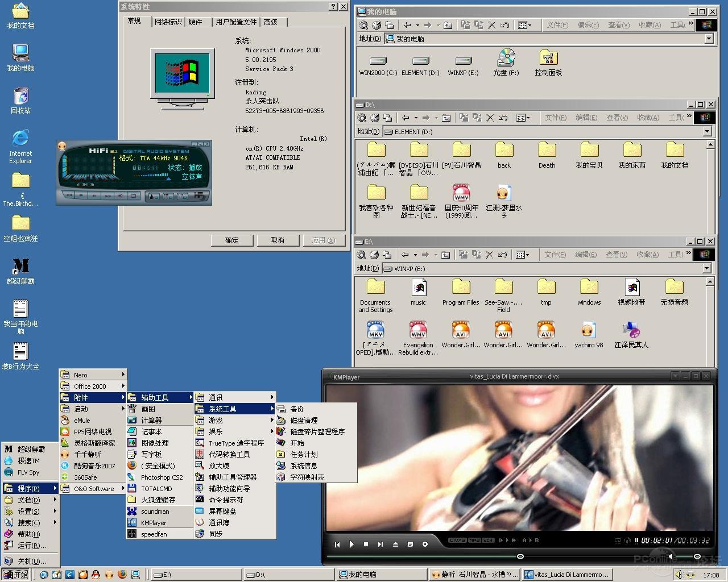Select the 国庆50周年 WMV file
Image resolution: width=728 pixels, height=582 pixels.
point(461,201)
